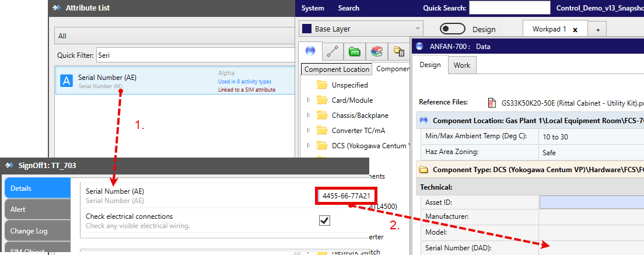Select the Serial Number (AE) row in Attribute List
644x255 pixels.
pyautogui.click(x=176, y=81)
